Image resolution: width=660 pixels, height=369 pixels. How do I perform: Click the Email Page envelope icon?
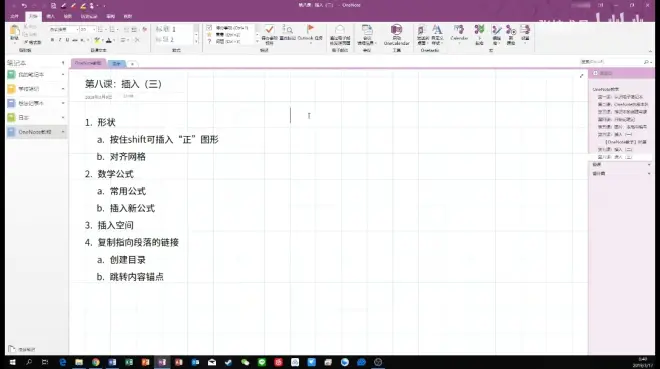coord(340,29)
